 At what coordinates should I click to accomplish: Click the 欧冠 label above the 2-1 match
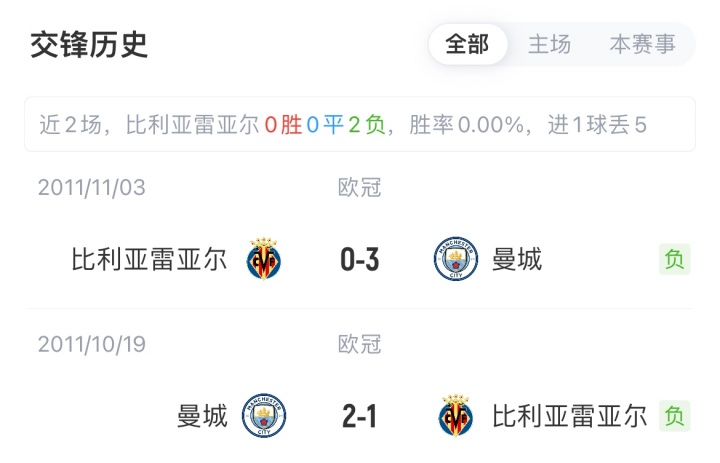[x=359, y=345]
